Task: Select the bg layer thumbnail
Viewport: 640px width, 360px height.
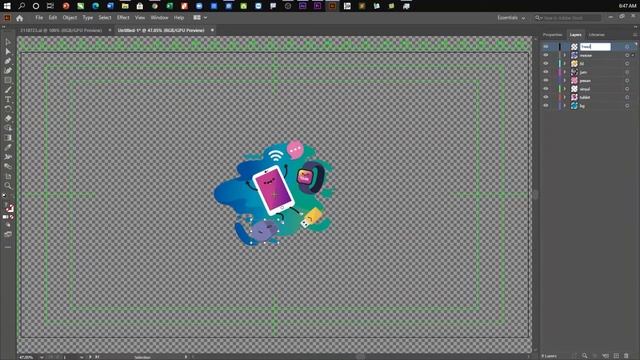Action: [x=574, y=106]
